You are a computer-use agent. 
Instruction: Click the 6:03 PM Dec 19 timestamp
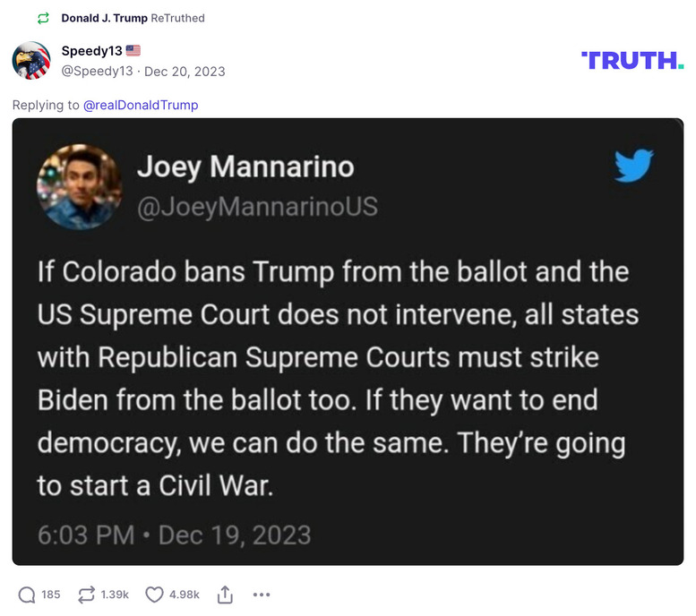[174, 535]
